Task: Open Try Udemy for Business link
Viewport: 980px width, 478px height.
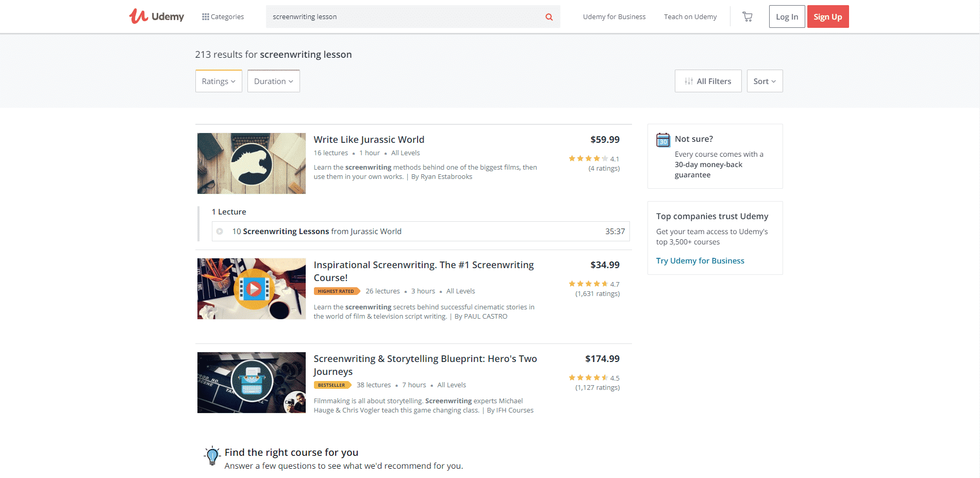Action: [700, 261]
